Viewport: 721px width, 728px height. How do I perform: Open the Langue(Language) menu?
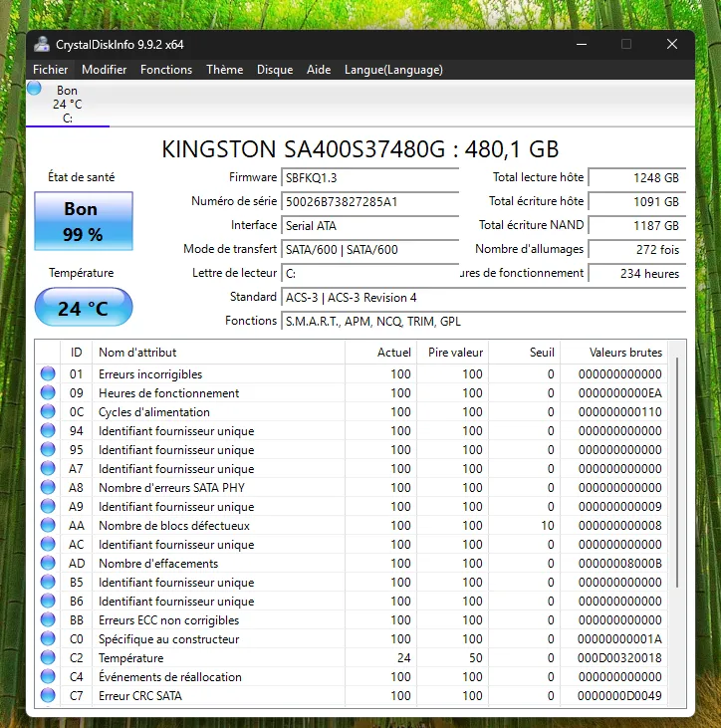pos(393,70)
